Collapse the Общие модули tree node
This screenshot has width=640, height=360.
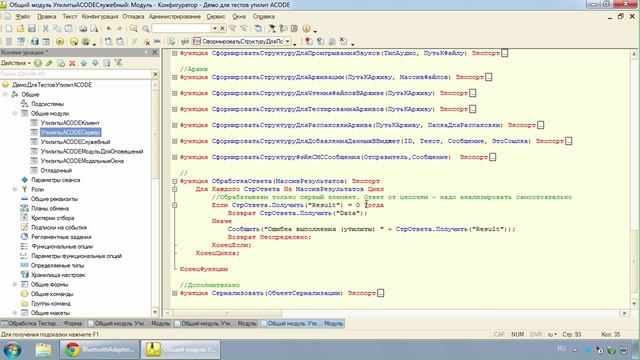click(15, 113)
